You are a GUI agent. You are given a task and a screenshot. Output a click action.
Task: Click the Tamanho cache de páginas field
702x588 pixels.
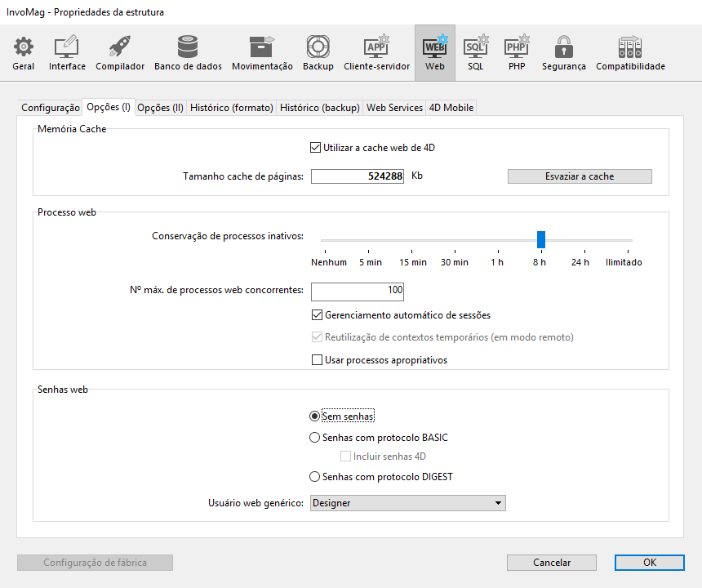(358, 176)
